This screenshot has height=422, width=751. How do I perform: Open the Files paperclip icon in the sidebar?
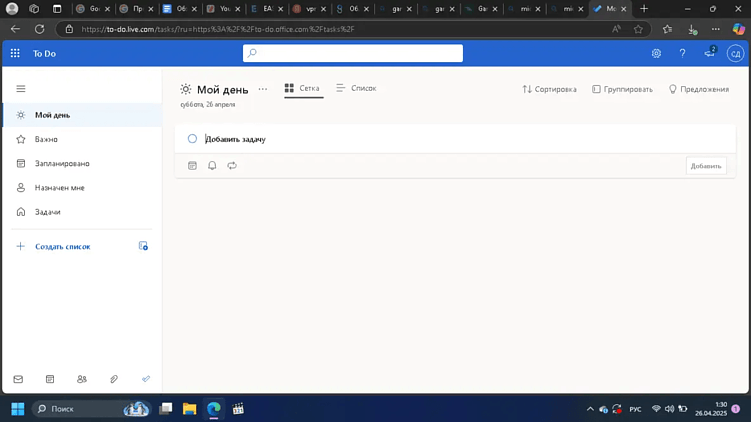click(x=114, y=379)
